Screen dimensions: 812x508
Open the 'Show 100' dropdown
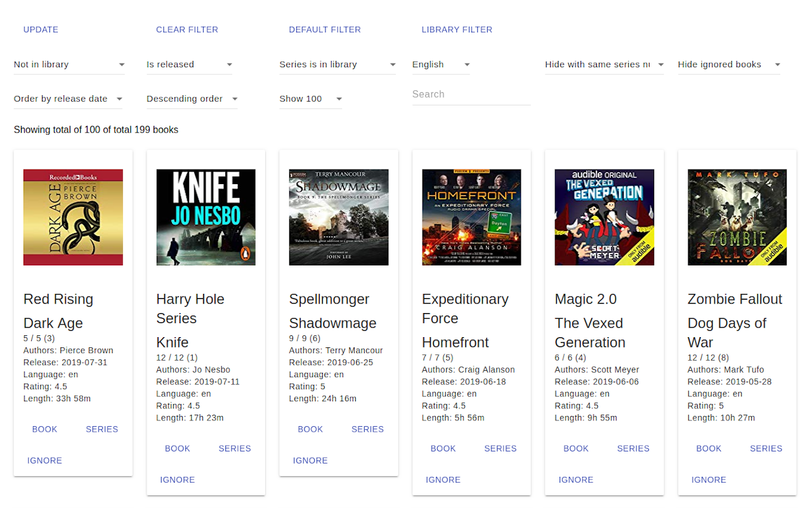tap(311, 98)
